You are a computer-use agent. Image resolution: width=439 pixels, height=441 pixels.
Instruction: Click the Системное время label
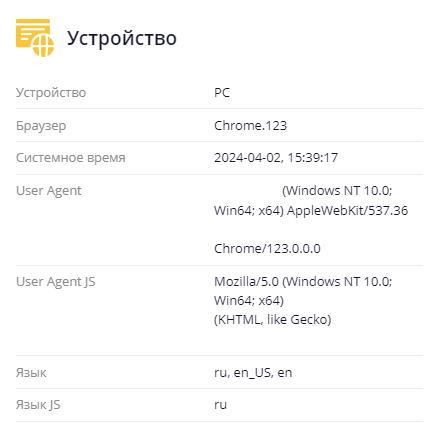click(71, 158)
